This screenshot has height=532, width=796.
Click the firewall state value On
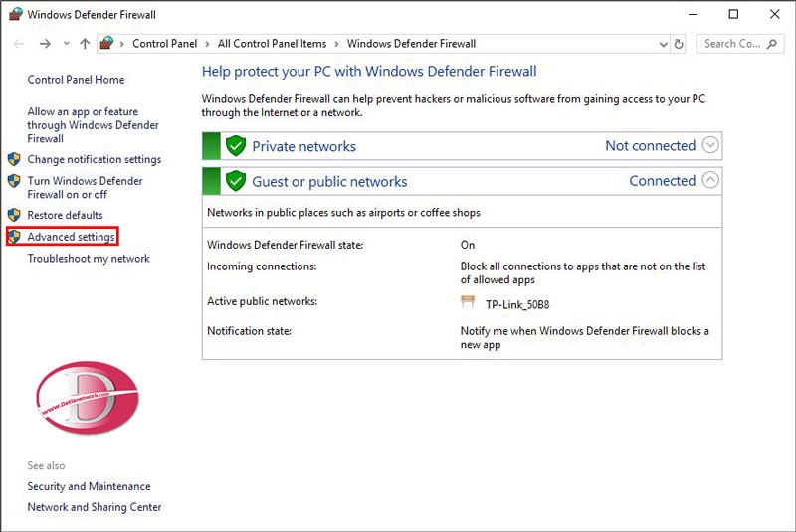coord(468,245)
